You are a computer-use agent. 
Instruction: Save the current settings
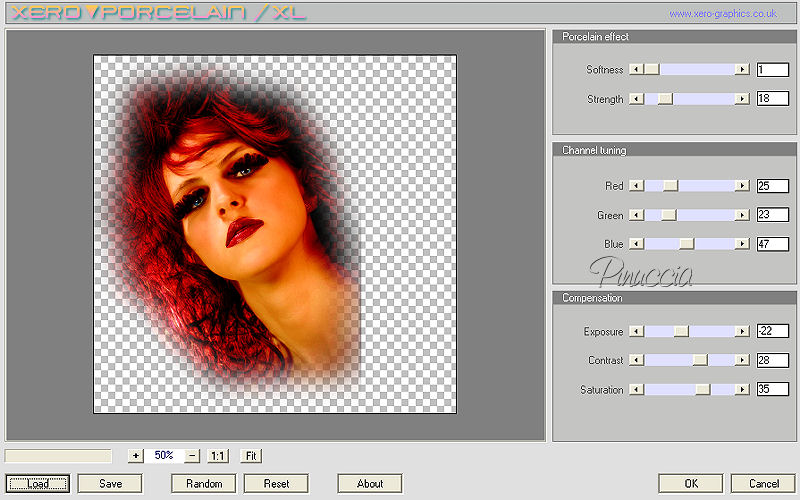(x=110, y=483)
